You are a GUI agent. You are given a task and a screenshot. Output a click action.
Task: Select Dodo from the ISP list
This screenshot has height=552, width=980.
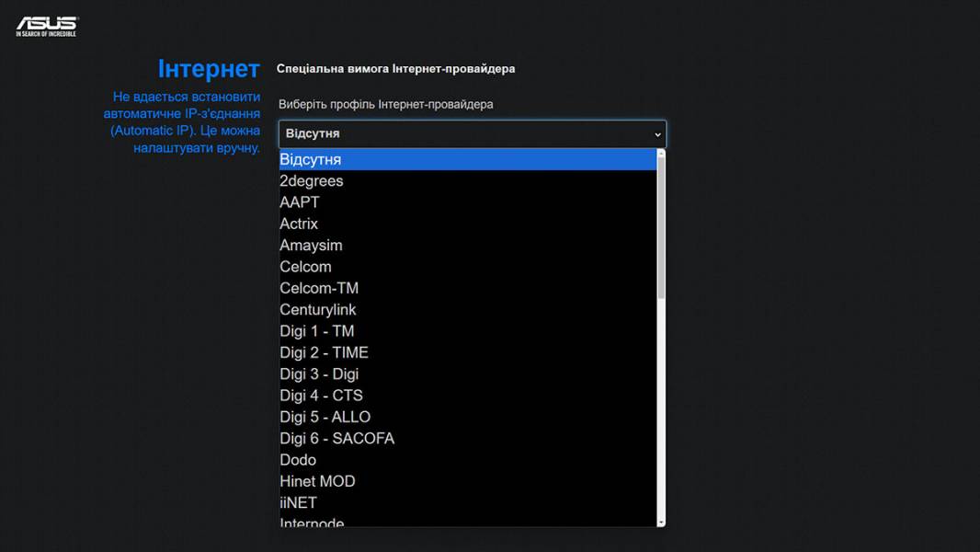click(468, 459)
